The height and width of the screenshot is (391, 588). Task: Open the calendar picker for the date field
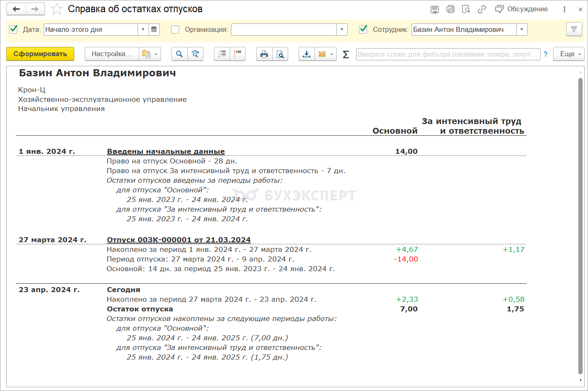click(154, 29)
